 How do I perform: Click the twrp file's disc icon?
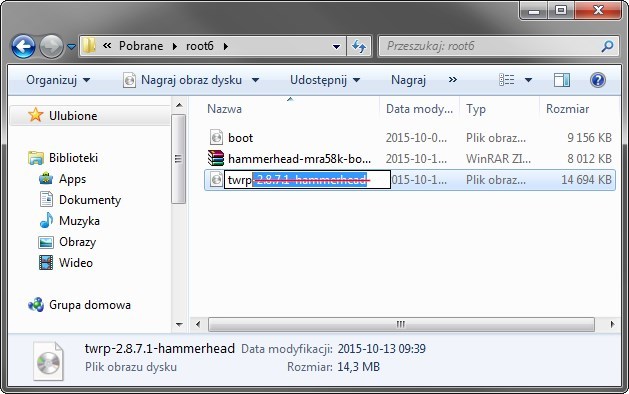[x=216, y=179]
